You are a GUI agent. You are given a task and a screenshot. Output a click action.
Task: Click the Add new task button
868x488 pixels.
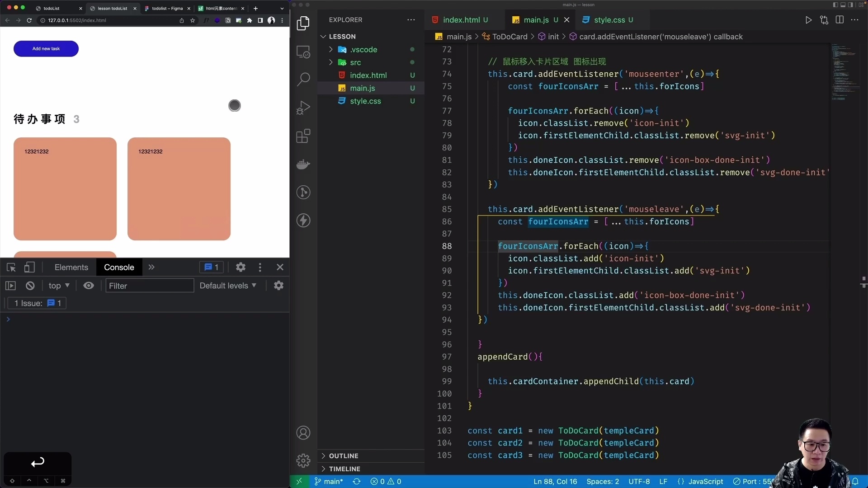(46, 48)
